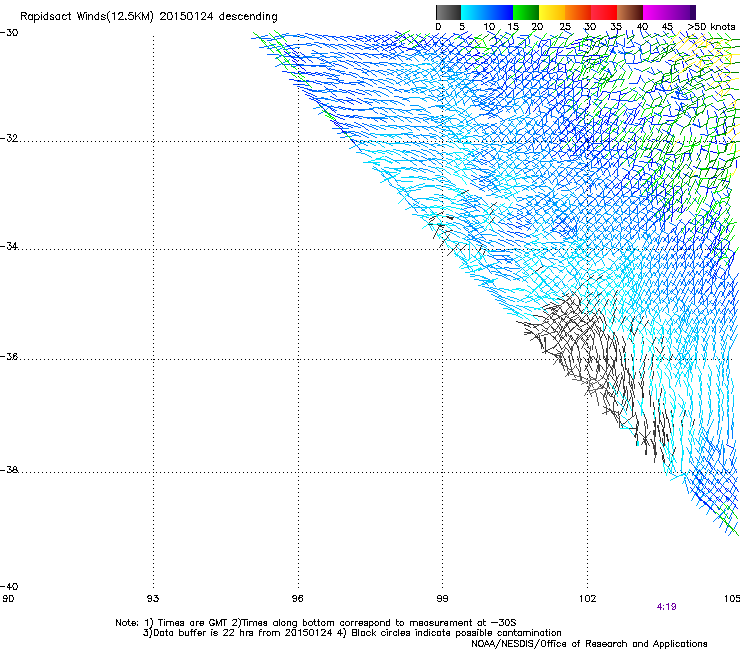This screenshot has width=740, height=650.
Task: Click the '-36' latitude axis label
Action: click(9, 356)
